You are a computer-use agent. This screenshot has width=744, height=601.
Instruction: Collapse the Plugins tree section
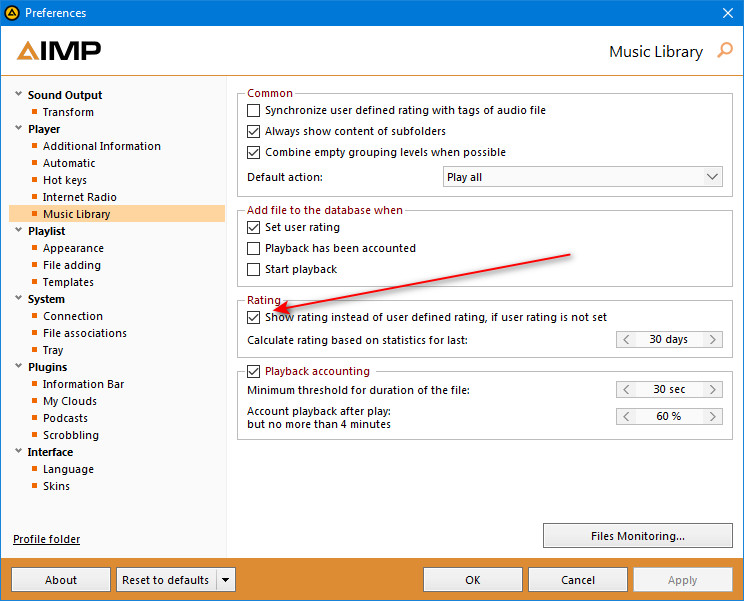19,366
